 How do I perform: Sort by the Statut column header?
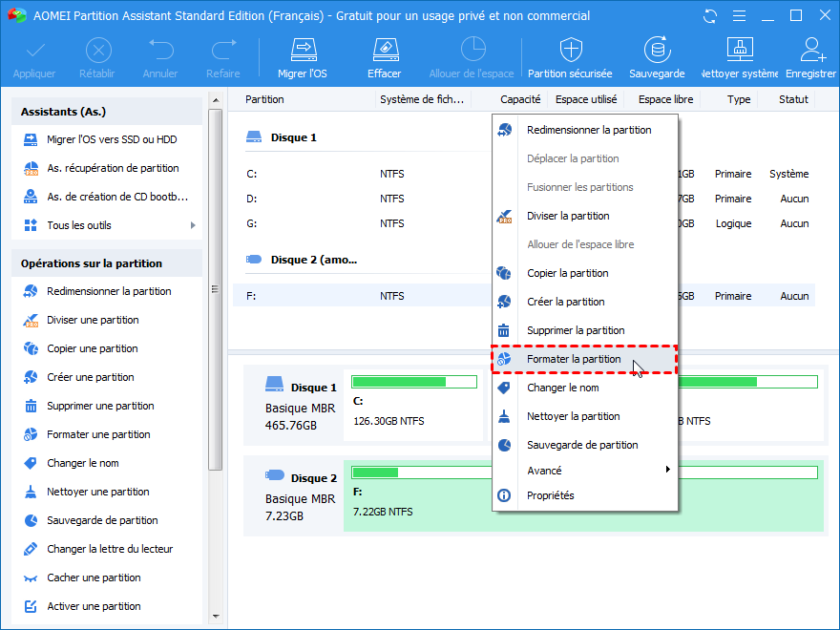pyautogui.click(x=793, y=99)
